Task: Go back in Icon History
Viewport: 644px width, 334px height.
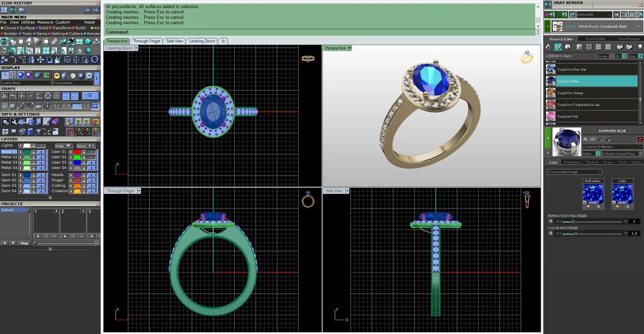Action: 87,10
